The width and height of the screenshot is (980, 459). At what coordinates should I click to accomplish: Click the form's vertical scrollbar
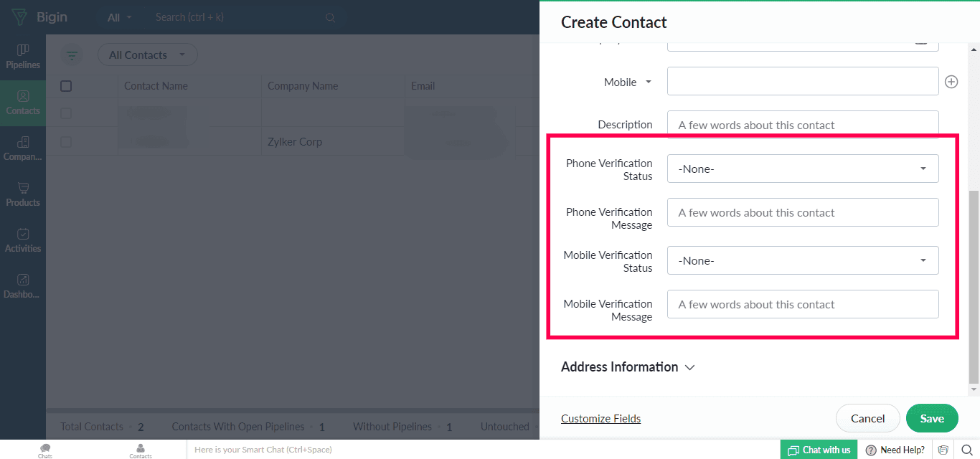pyautogui.click(x=974, y=287)
